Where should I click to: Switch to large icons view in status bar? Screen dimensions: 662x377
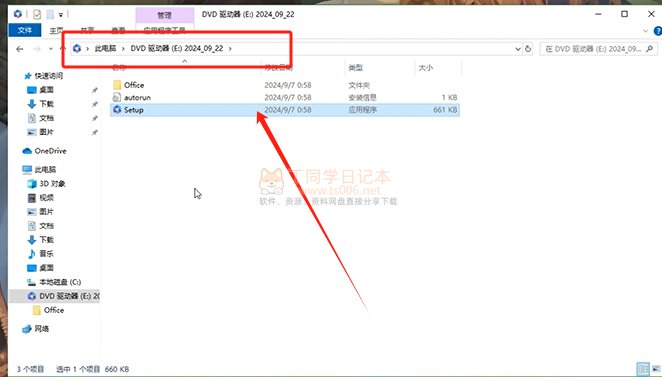click(656, 369)
